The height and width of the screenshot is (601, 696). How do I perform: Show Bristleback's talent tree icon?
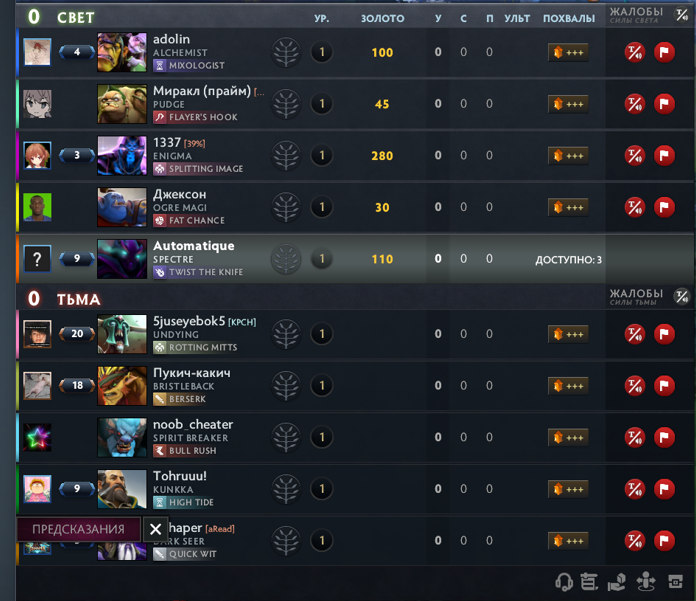(x=286, y=385)
